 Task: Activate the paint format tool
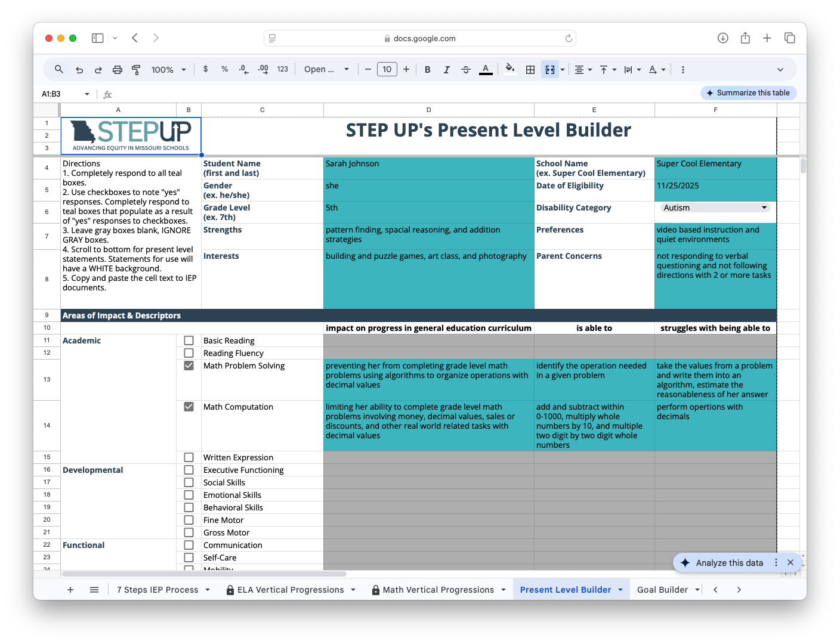pos(136,70)
